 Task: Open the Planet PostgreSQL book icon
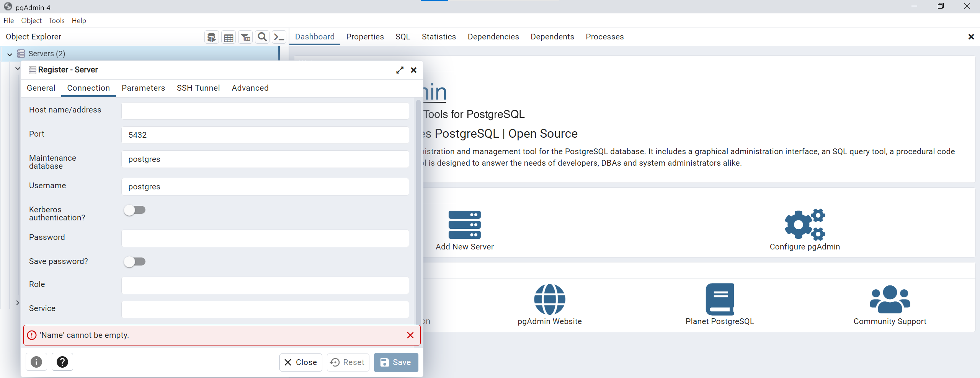[x=720, y=299]
